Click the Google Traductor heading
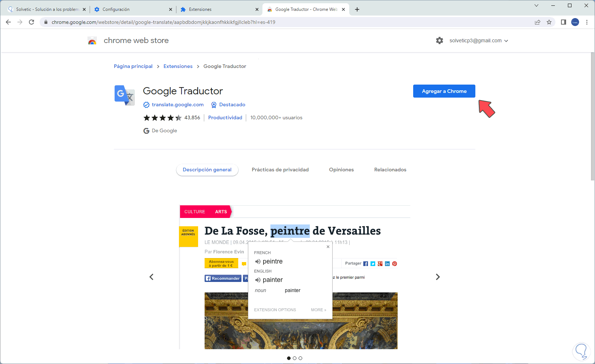 (183, 91)
